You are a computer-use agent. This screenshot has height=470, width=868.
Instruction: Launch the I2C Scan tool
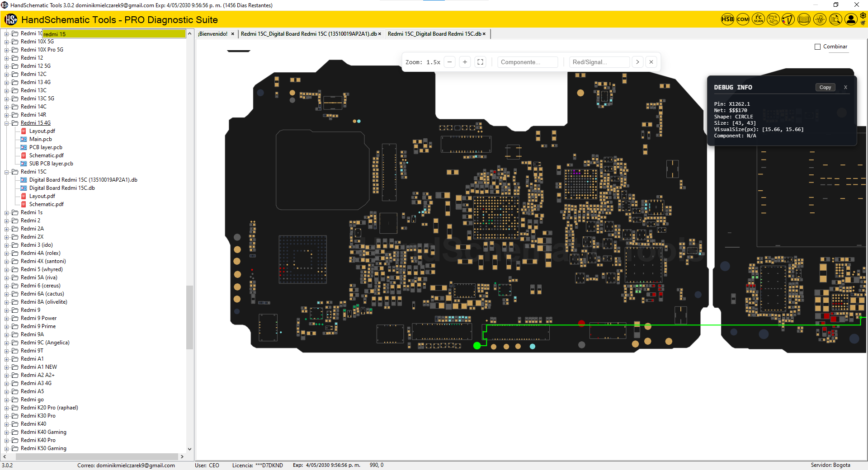point(758,19)
